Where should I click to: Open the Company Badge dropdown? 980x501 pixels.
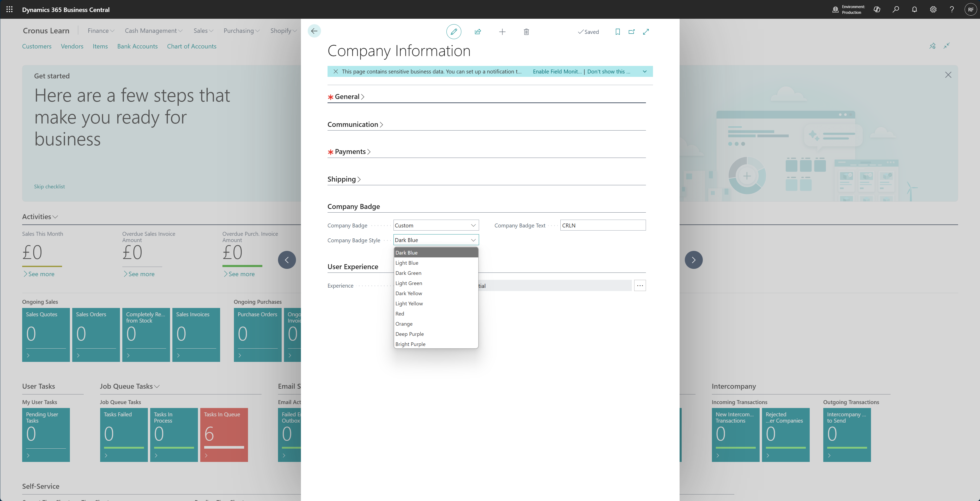(435, 225)
